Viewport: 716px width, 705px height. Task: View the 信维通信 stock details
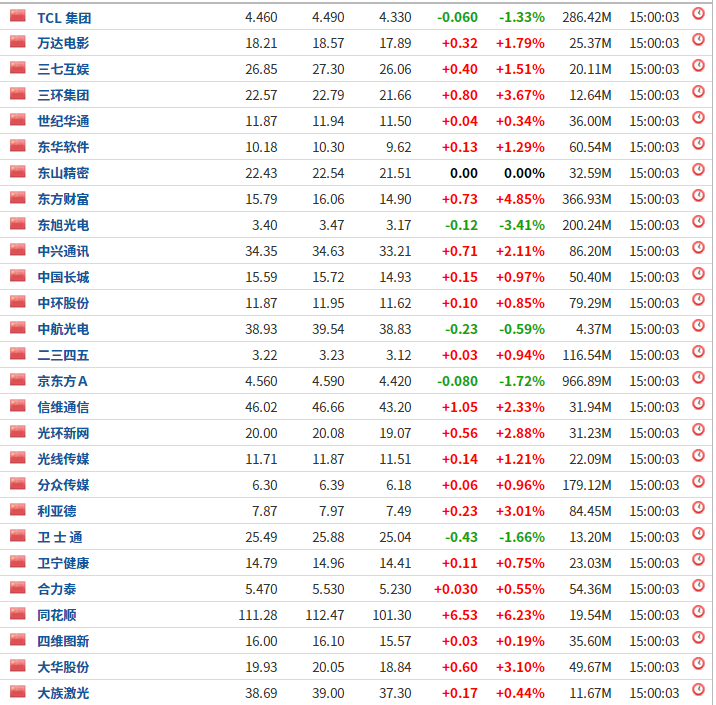pos(63,408)
